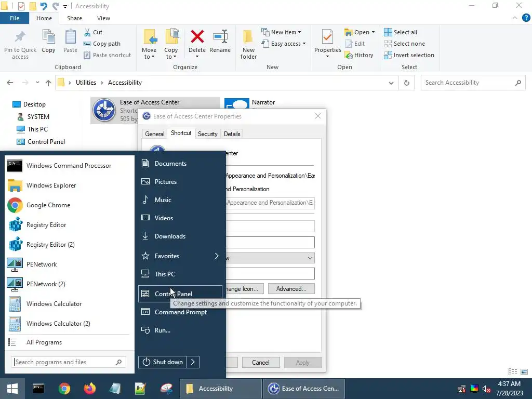This screenshot has height=399, width=532.
Task: Open the Copy to dropdown
Action: click(171, 44)
